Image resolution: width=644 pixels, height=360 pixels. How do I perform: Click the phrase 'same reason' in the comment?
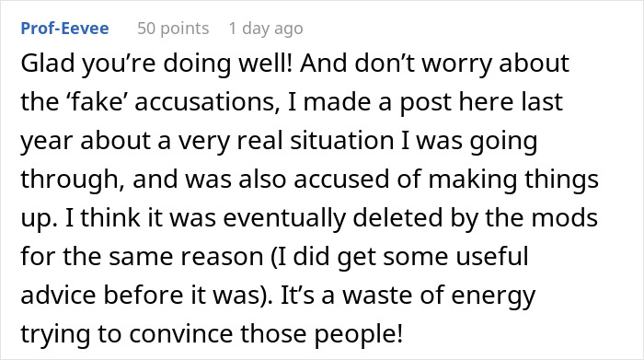click(186, 257)
